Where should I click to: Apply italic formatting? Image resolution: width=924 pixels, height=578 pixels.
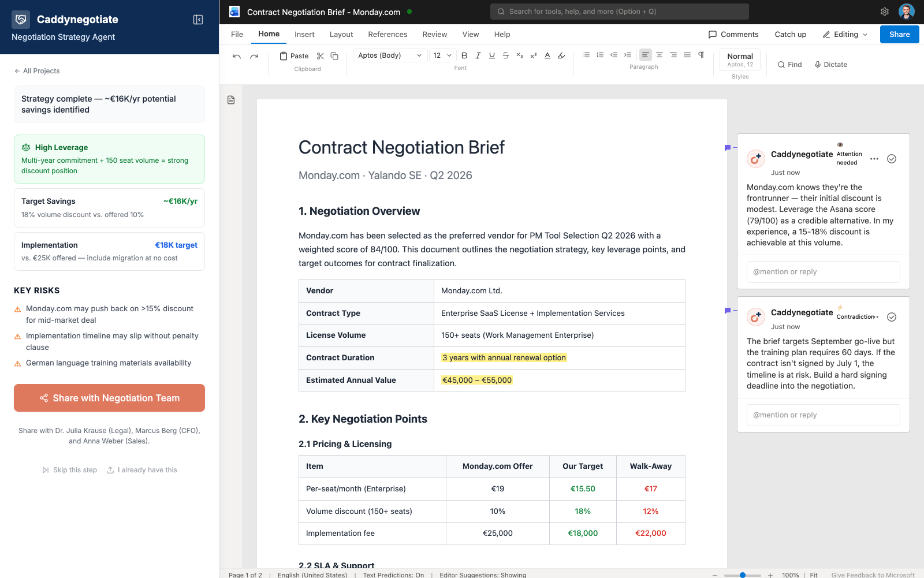pos(478,55)
